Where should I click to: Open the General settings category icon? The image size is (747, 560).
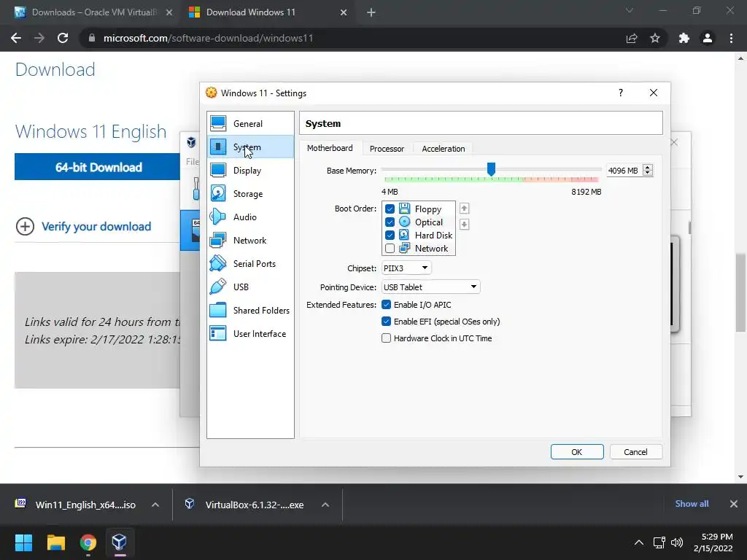(x=218, y=123)
